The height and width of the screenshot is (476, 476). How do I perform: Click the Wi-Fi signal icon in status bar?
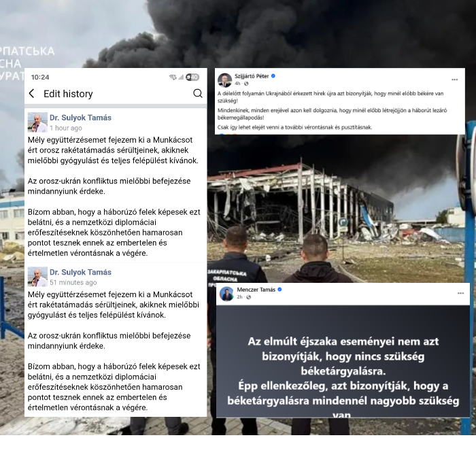173,78
